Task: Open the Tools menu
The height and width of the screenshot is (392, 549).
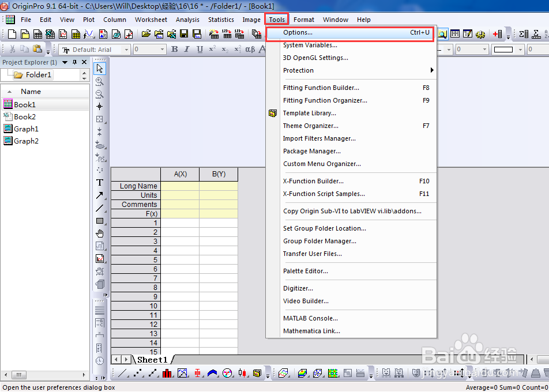Action: click(277, 20)
